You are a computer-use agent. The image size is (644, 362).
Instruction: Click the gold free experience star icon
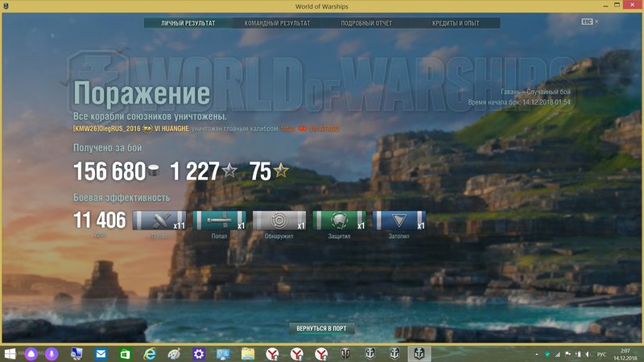[x=281, y=170]
